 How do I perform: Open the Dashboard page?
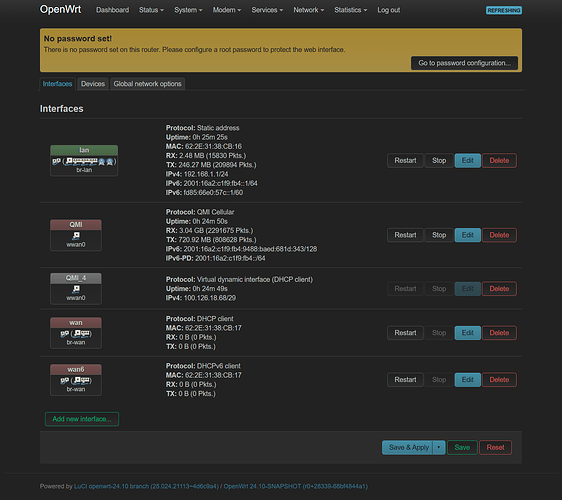113,10
